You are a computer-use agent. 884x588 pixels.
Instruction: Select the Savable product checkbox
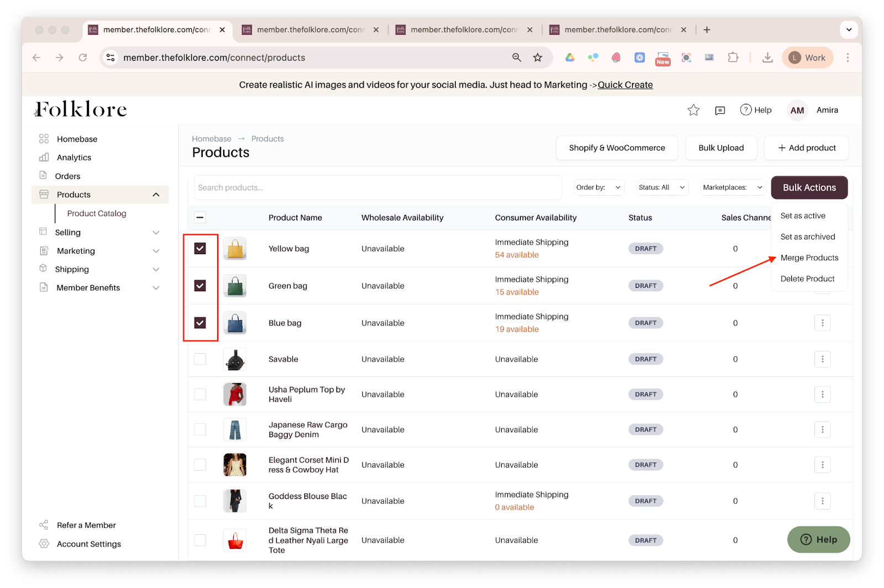click(x=200, y=359)
